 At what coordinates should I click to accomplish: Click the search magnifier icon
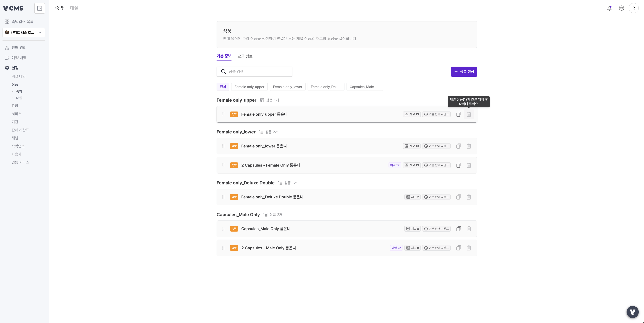click(x=224, y=72)
